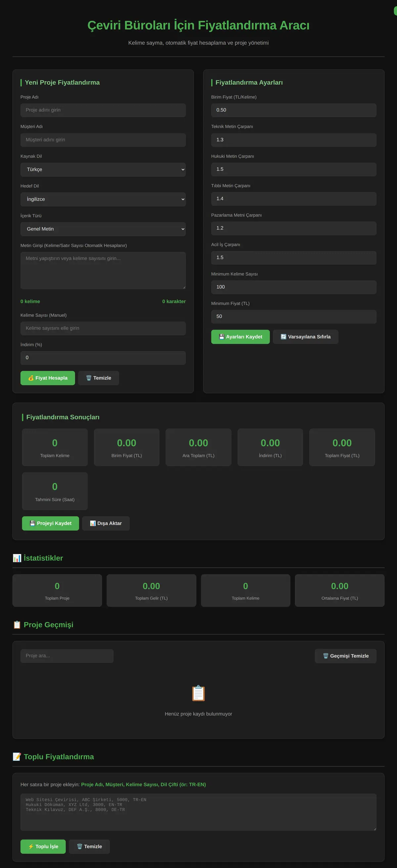Viewport: 397px width, 868px height.
Task: Click the Ortalama Fiyat (TL) statistics card
Action: [340, 590]
